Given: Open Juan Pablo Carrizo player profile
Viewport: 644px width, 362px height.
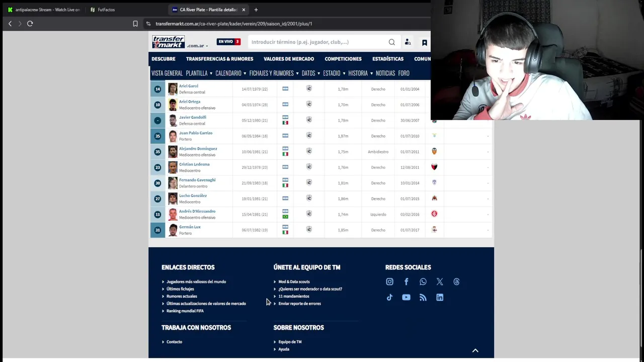Looking at the screenshot, I should coord(196,133).
